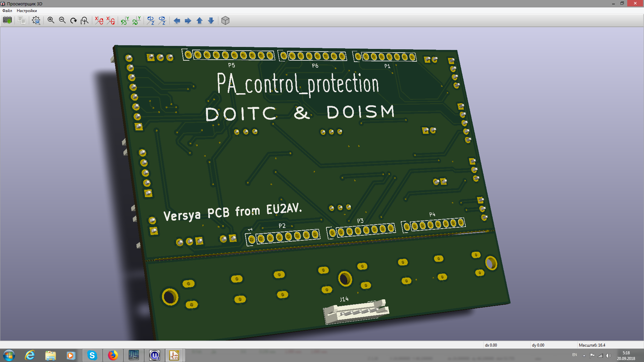The width and height of the screenshot is (644, 362).
Task: Redraw the 3D view
Action: pos(73,20)
